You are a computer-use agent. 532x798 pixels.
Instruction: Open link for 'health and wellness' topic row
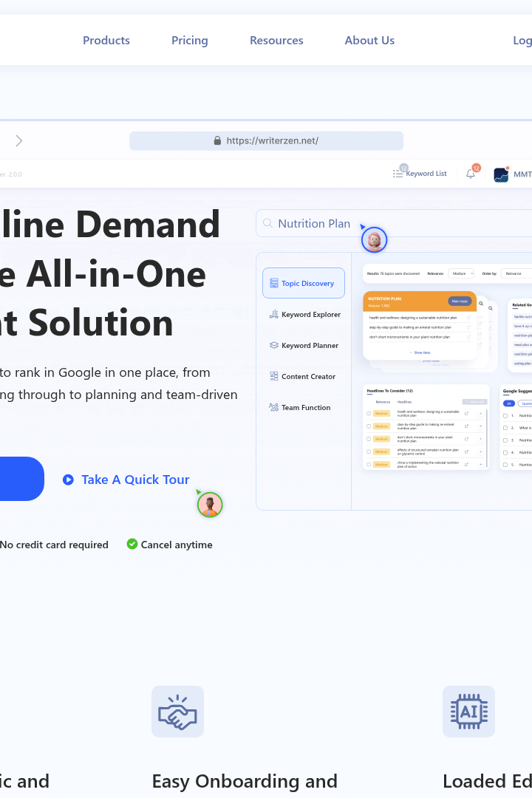pyautogui.click(x=468, y=318)
